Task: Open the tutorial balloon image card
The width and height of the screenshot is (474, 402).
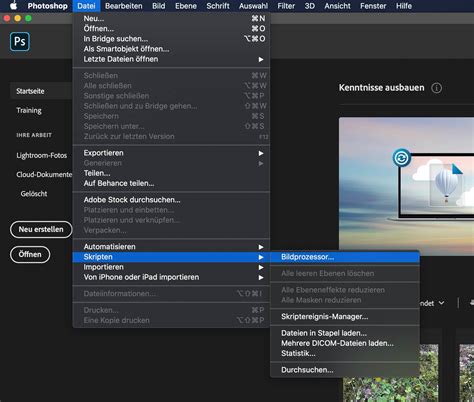Action: [x=406, y=185]
